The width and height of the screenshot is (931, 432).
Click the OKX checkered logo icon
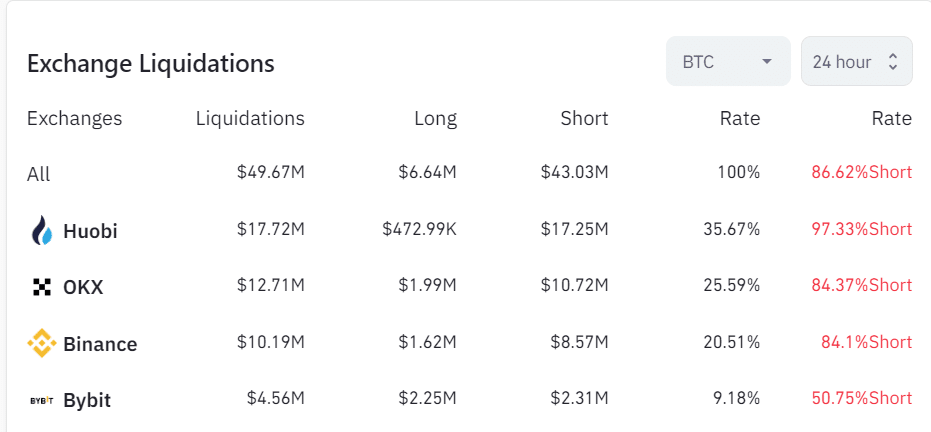pos(42,288)
